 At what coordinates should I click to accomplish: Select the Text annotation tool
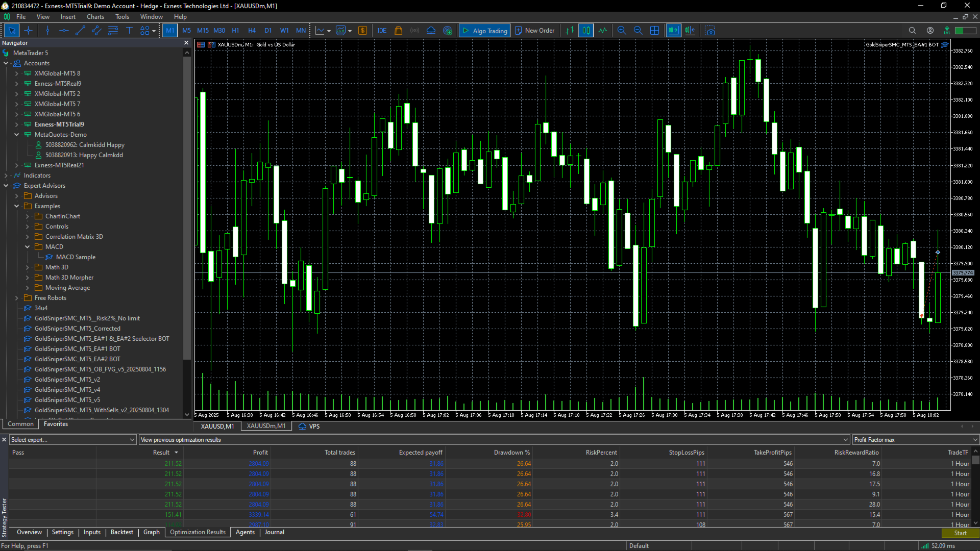click(x=129, y=30)
